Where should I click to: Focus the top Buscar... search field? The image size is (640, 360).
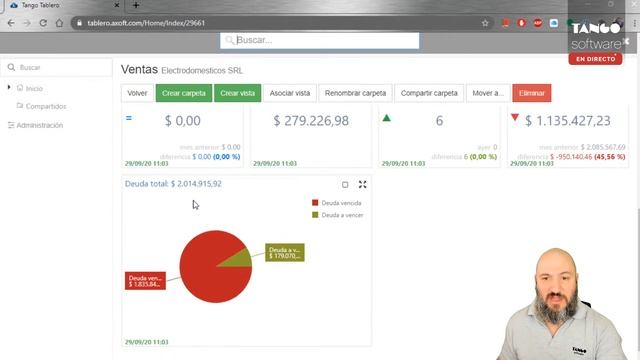[x=320, y=40]
